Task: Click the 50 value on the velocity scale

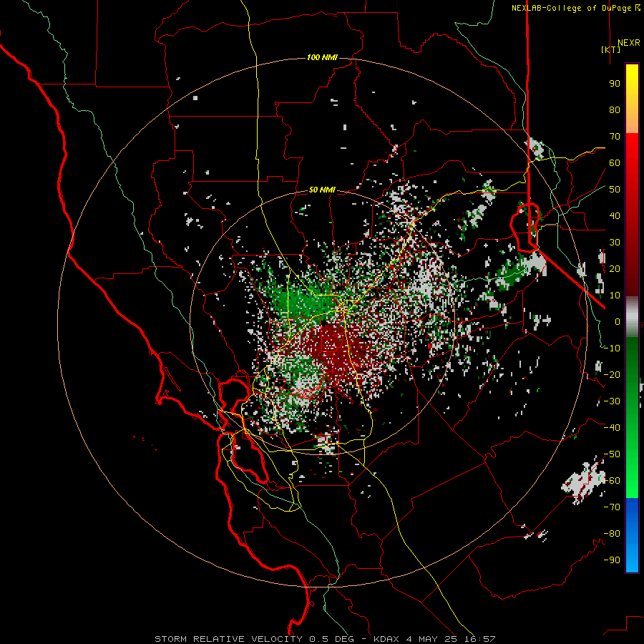Action: (615, 190)
